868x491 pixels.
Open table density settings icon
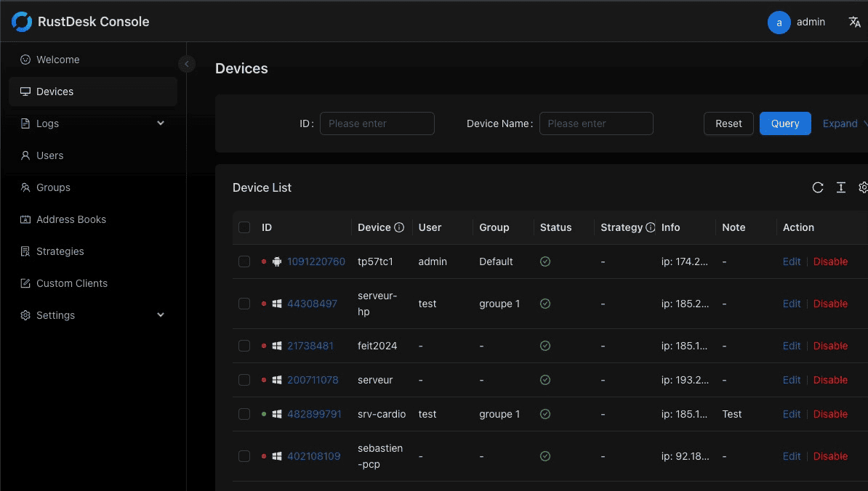click(840, 187)
